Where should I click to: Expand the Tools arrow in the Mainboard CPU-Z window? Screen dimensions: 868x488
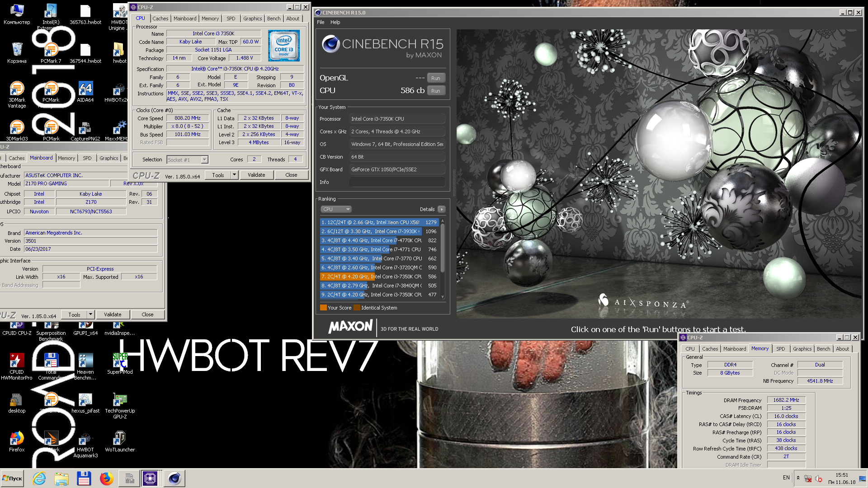click(x=90, y=314)
